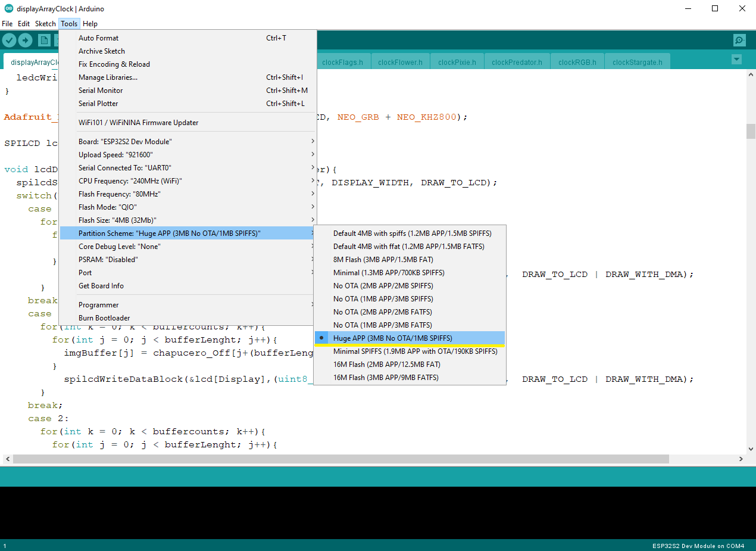Choose Auto Format
This screenshot has height=551, width=756.
[x=188, y=38]
